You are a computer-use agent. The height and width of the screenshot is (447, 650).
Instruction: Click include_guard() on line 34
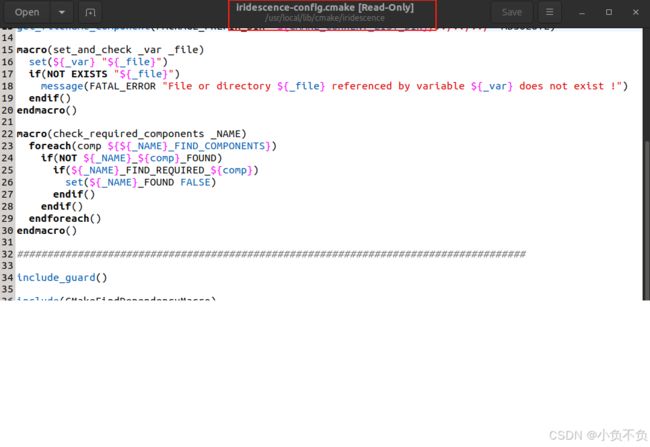pos(62,277)
